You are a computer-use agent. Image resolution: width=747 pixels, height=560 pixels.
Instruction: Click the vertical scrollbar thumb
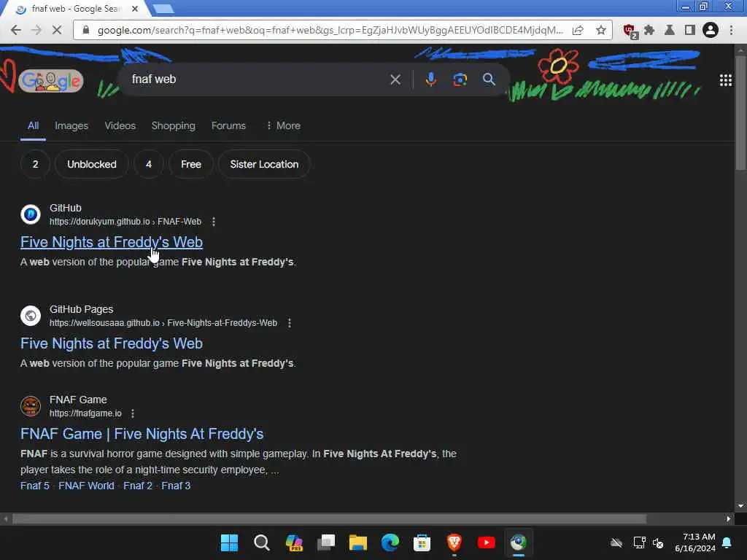point(740,112)
